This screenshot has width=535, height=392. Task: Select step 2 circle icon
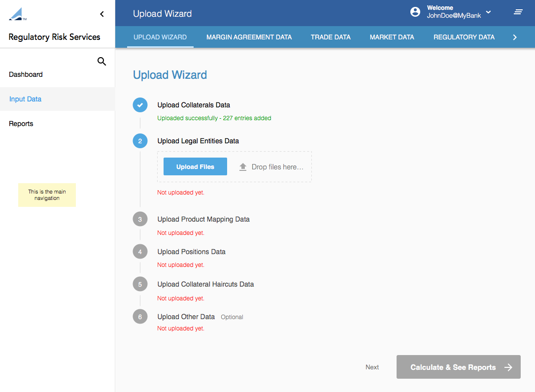pos(140,141)
